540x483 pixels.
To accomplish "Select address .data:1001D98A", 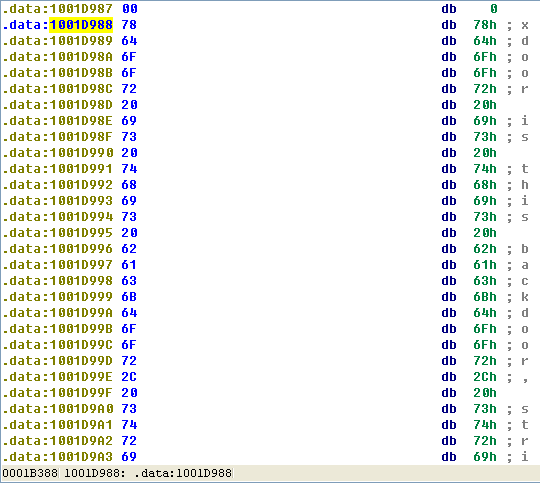I will tap(58, 57).
